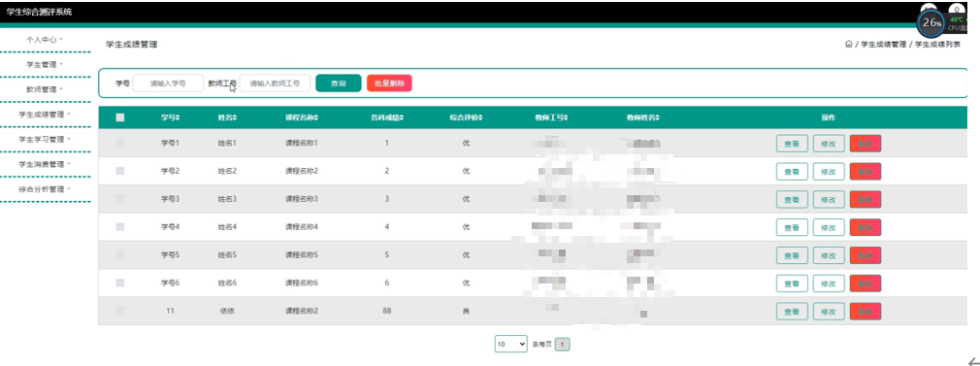Image resolution: width=980 pixels, height=366 pixels.
Task: Click 修改 for row 学号6
Action: (x=829, y=283)
